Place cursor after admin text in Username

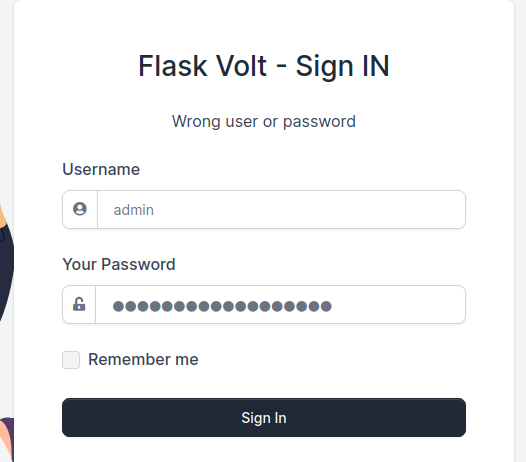(155, 210)
